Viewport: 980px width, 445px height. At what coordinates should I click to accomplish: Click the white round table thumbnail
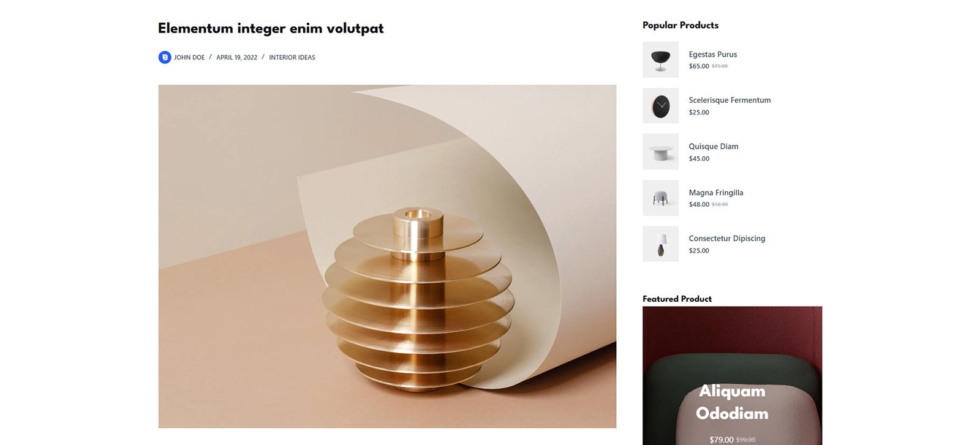(660, 152)
